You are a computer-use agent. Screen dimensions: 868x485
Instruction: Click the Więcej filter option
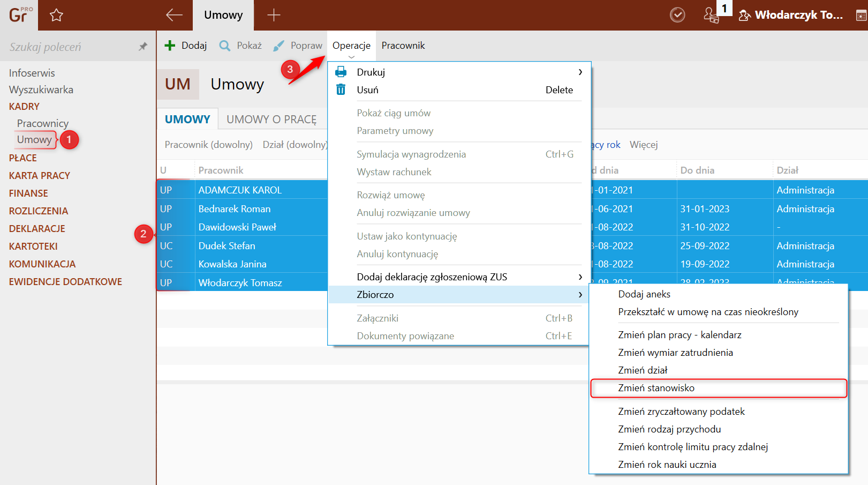(x=644, y=144)
